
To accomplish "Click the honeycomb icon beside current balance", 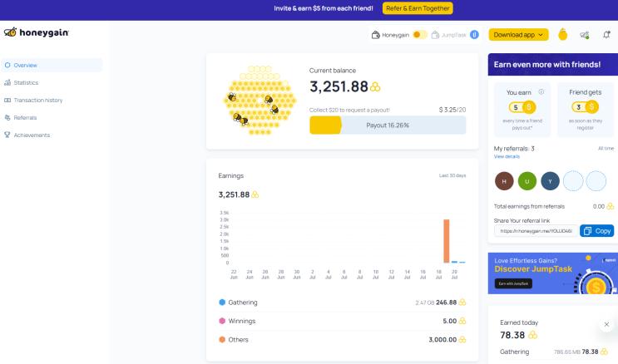I will coord(375,86).
